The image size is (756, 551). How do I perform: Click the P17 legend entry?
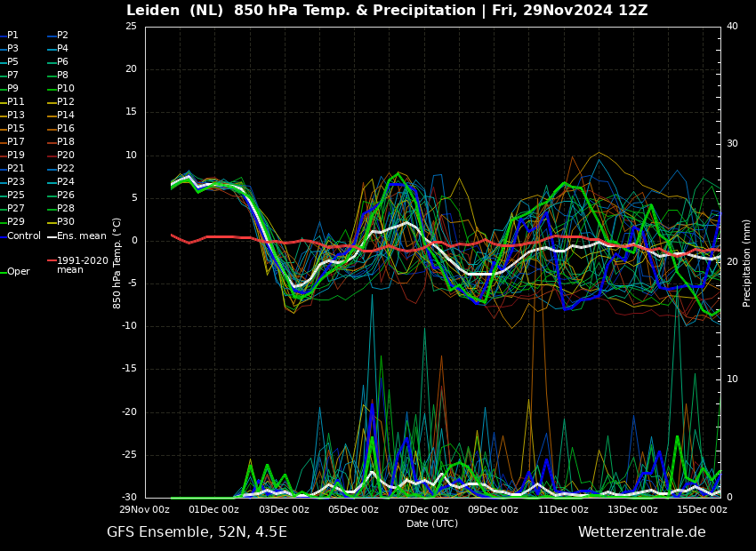click(16, 142)
